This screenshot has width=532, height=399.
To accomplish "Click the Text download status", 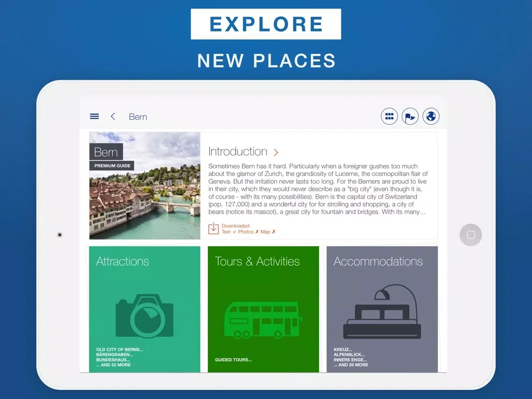I will [x=229, y=232].
